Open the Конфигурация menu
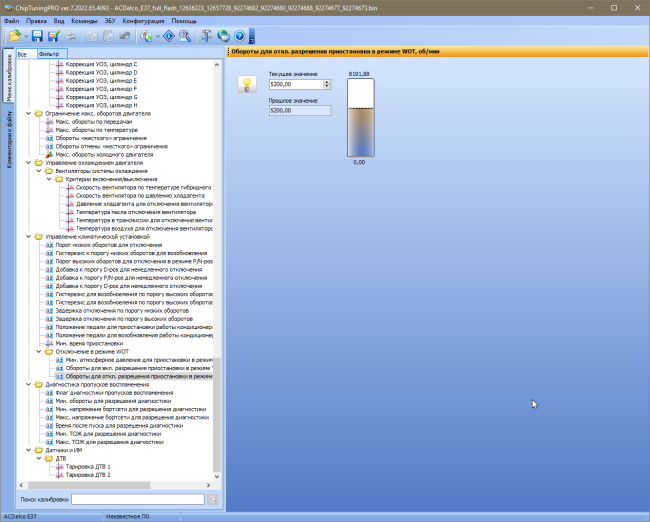The image size is (650, 522). (x=143, y=21)
